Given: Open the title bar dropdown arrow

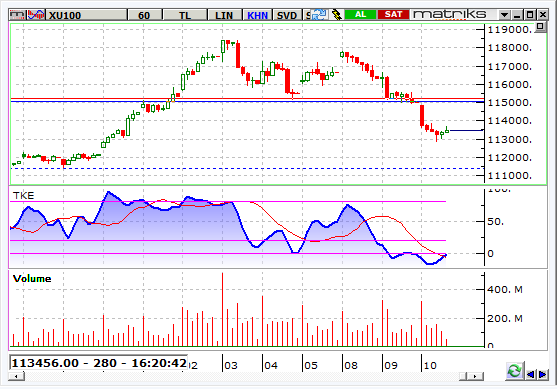Looking at the screenshot, I should click(x=504, y=15).
